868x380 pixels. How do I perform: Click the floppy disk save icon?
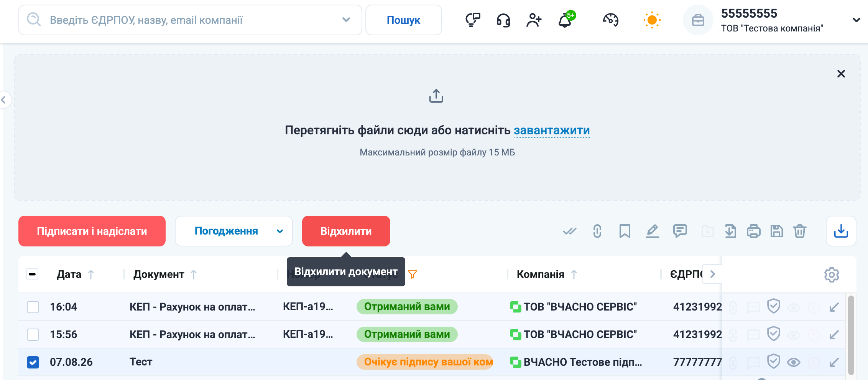tap(777, 231)
